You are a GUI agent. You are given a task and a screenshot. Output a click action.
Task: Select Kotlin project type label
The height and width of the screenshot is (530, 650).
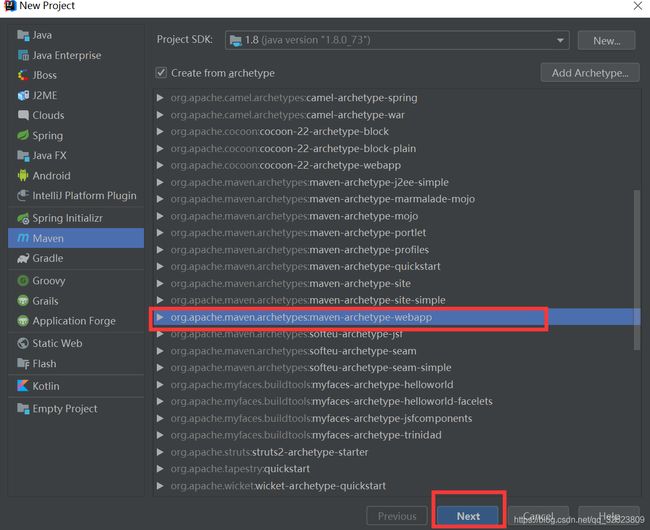(46, 386)
